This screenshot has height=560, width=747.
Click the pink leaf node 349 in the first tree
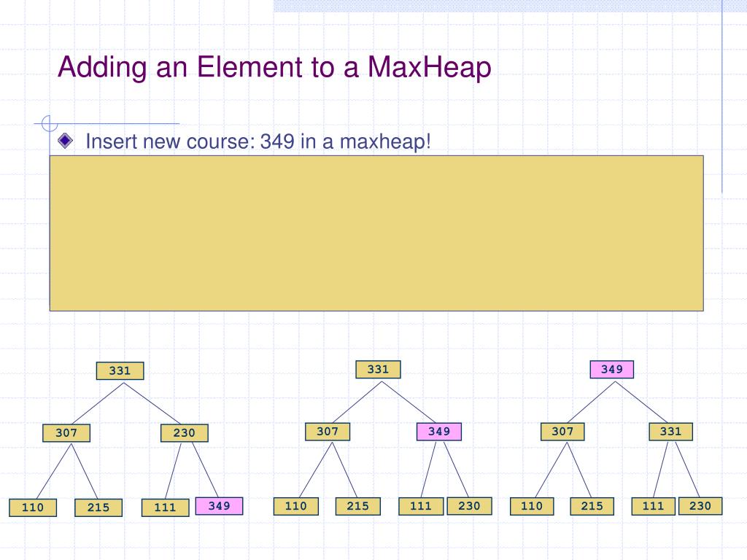pos(219,506)
